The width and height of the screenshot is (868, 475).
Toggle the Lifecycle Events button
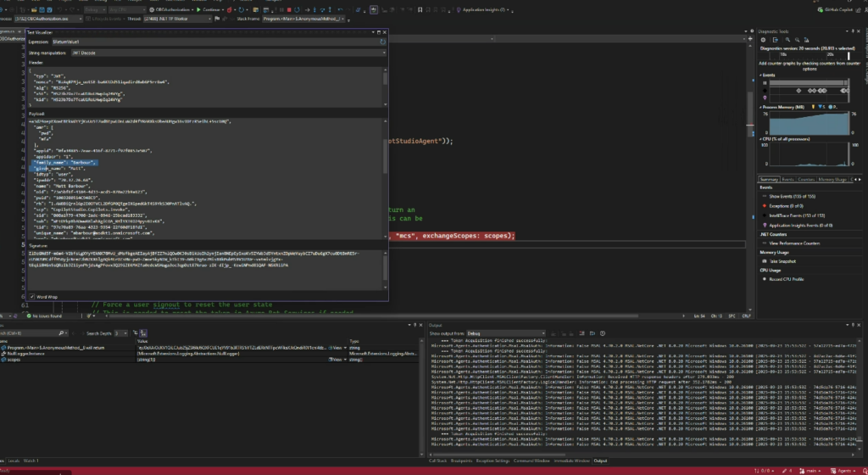pos(105,19)
